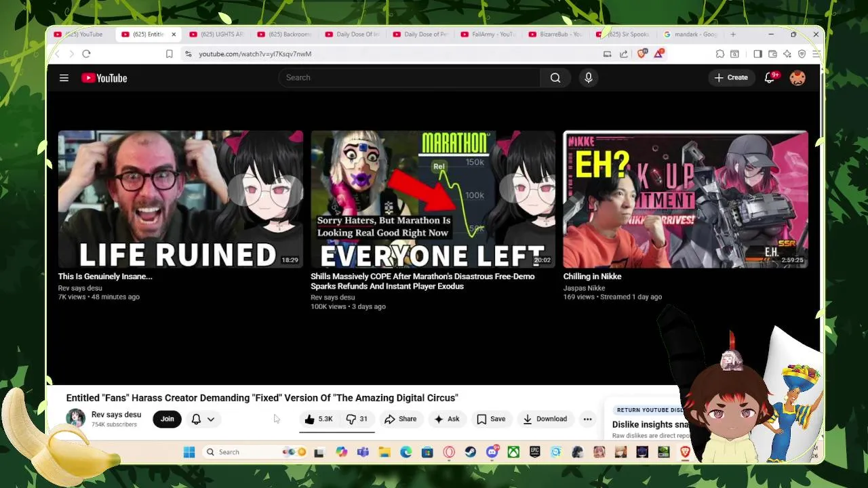868x488 pixels.
Task: Like the video with 5.3K likes
Action: click(x=318, y=419)
